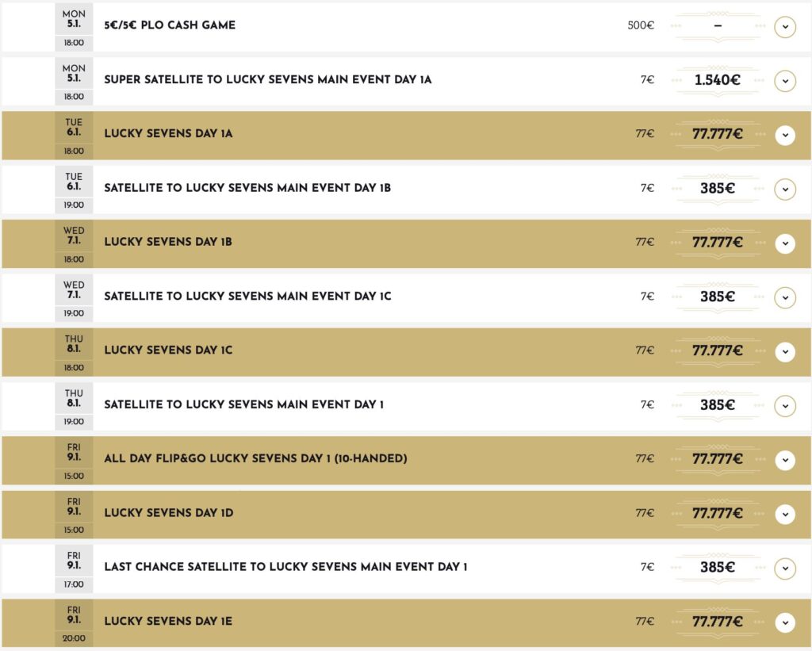The width and height of the screenshot is (812, 651).
Task: Click All Day Flip&Go Lucky Sevens title
Action: click(255, 459)
